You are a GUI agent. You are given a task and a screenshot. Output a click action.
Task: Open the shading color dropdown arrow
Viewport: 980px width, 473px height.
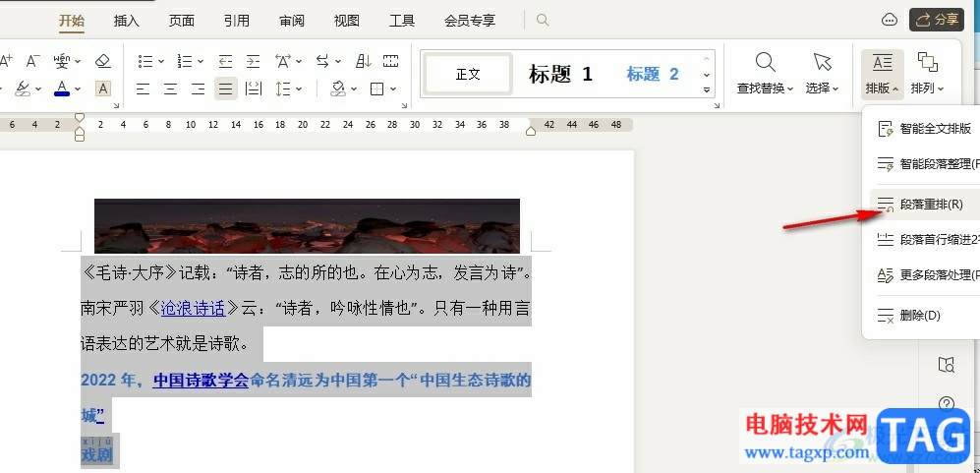(x=354, y=89)
